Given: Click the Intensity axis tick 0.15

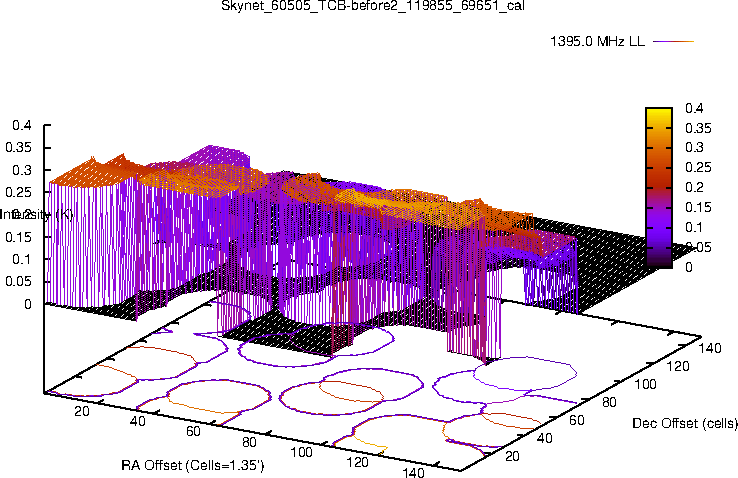Looking at the screenshot, I should pos(18,237).
